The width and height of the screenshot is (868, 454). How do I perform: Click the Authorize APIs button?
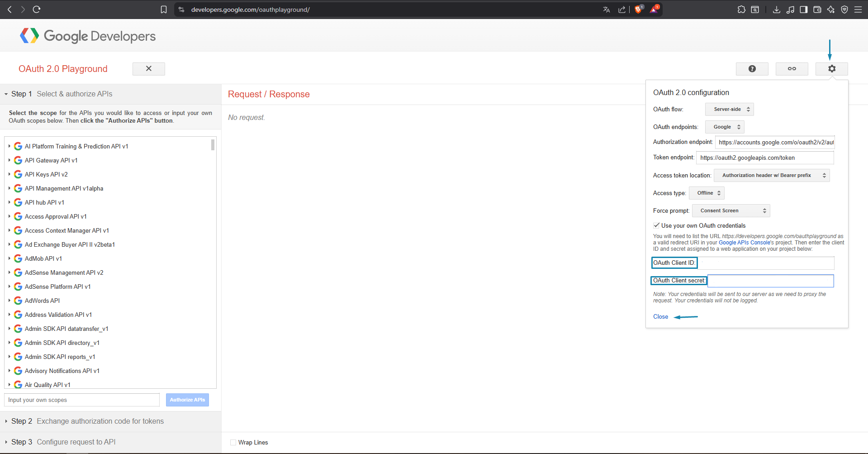pos(187,400)
